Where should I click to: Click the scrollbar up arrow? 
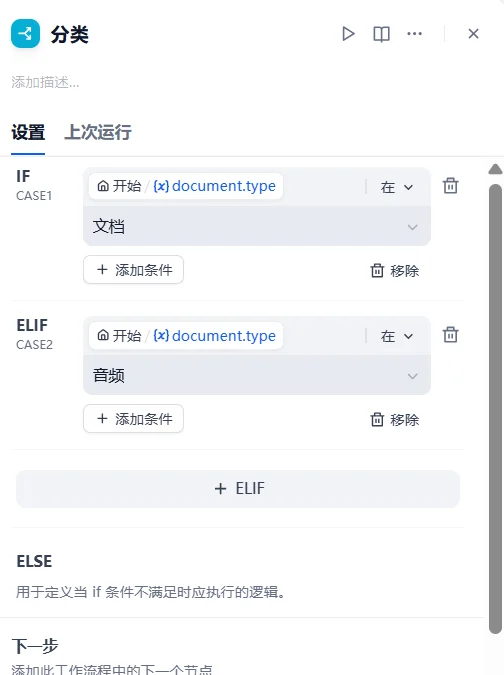tap(495, 169)
